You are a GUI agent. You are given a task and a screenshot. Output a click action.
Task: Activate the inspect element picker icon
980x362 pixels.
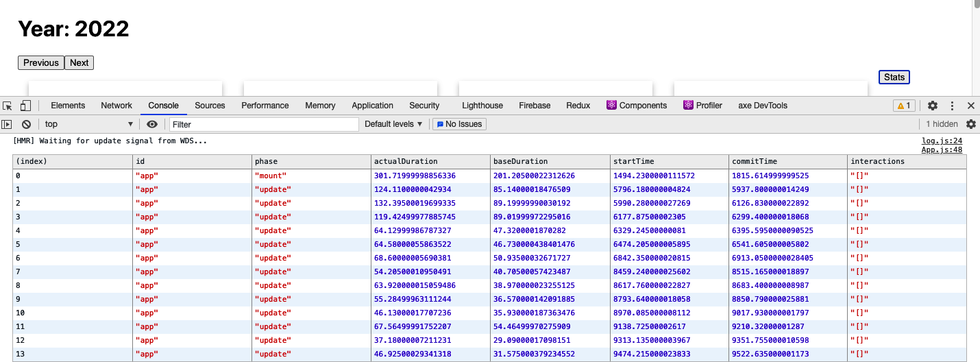click(x=8, y=106)
